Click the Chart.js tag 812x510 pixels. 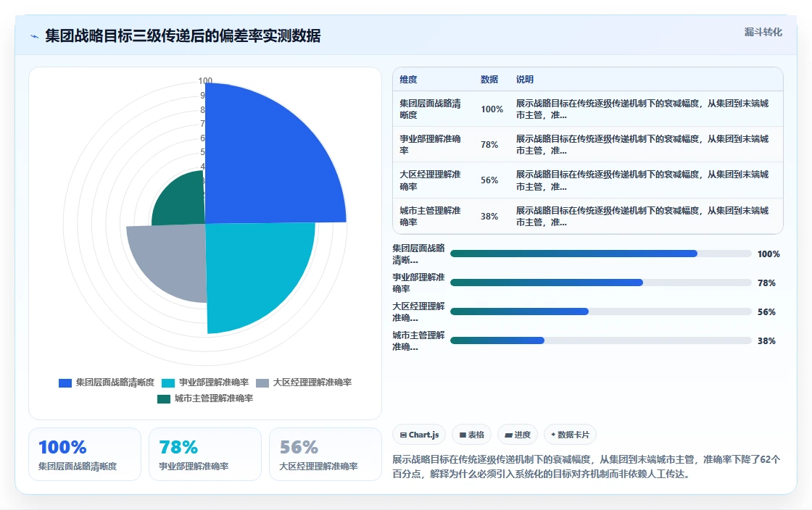419,435
